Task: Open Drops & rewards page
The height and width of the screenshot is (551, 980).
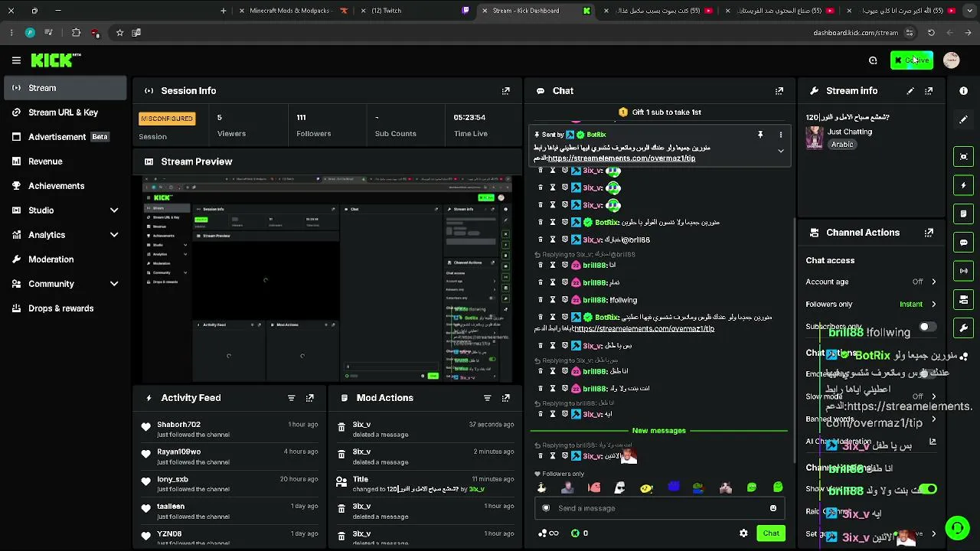Action: tap(65, 308)
